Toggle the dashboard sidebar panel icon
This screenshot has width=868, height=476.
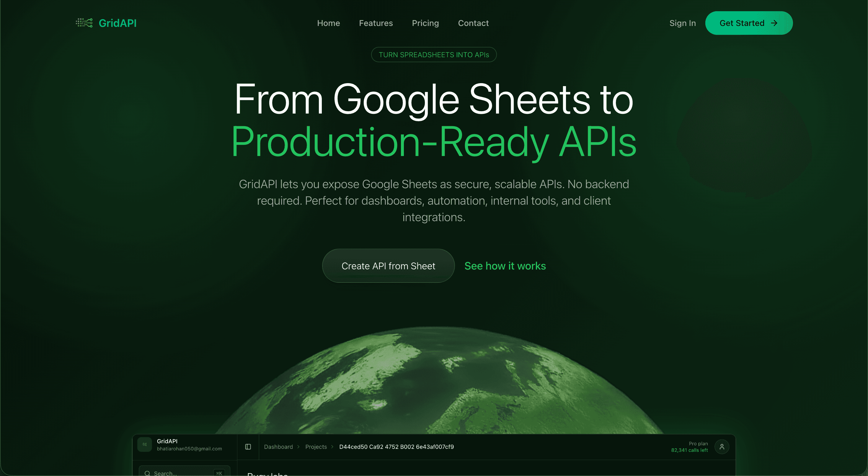tap(248, 447)
